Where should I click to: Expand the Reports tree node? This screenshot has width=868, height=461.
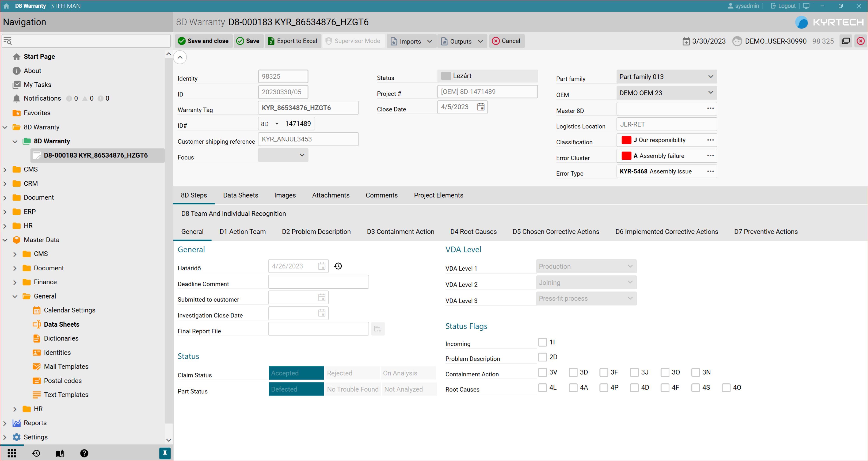[5, 423]
